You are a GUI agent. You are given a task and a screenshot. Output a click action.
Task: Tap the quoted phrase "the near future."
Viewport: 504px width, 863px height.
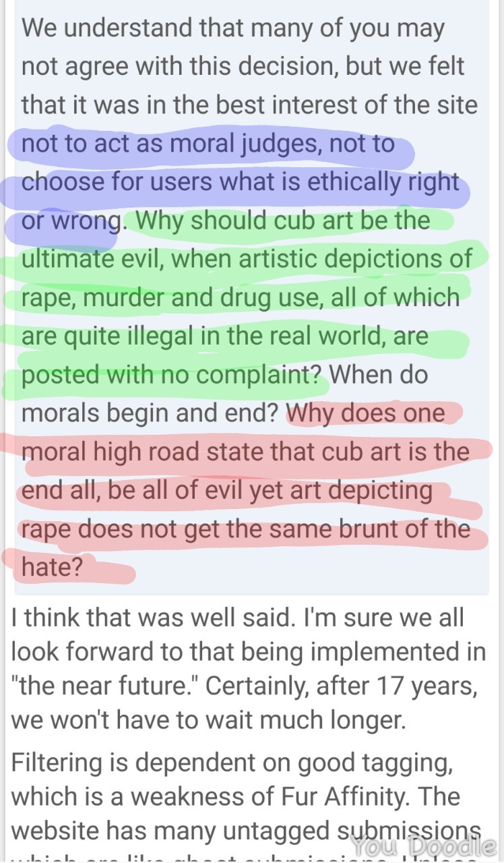click(x=104, y=685)
